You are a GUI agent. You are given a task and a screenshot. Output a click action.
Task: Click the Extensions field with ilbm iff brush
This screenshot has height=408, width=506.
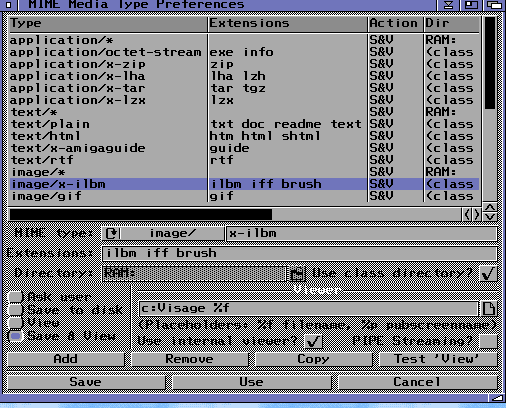coord(299,253)
